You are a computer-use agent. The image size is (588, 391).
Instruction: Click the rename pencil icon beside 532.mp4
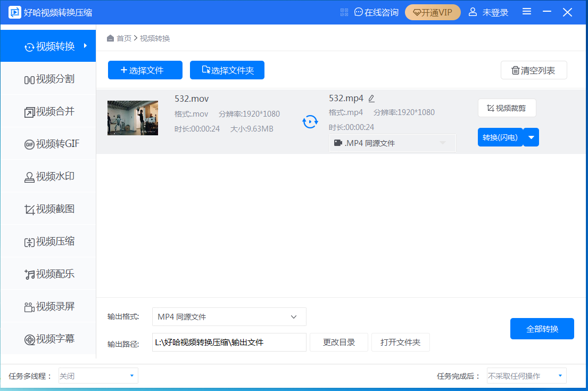pos(371,98)
